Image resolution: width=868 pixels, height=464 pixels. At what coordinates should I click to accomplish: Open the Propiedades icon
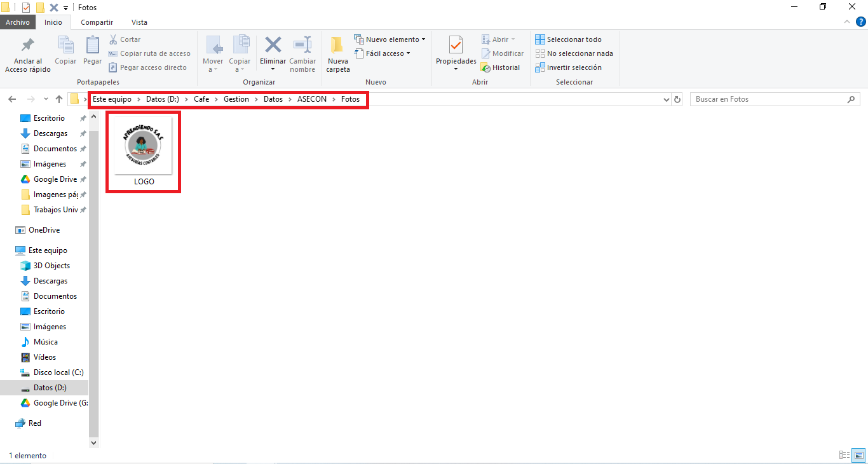[456, 46]
